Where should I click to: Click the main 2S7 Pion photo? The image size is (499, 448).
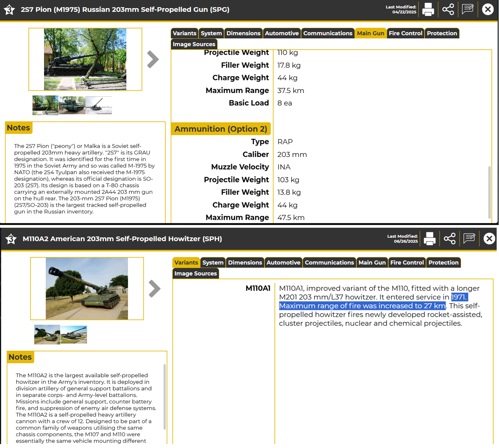[x=85, y=59]
